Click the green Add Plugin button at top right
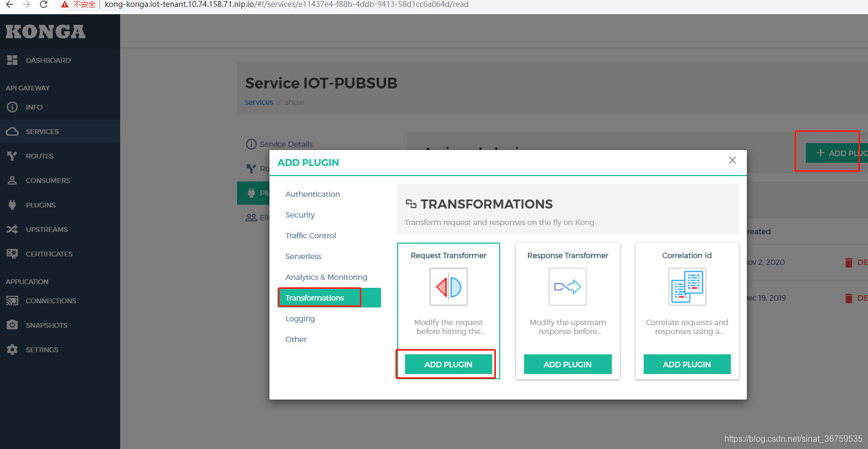 [837, 153]
